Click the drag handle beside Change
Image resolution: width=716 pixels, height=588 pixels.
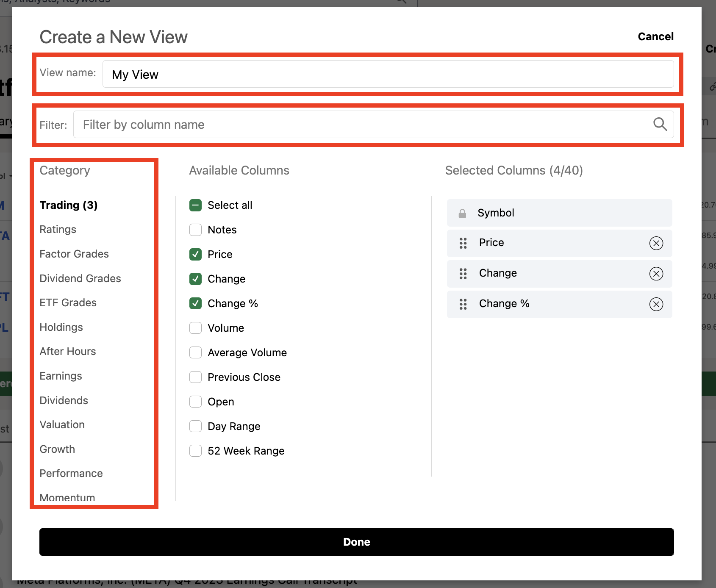click(462, 274)
